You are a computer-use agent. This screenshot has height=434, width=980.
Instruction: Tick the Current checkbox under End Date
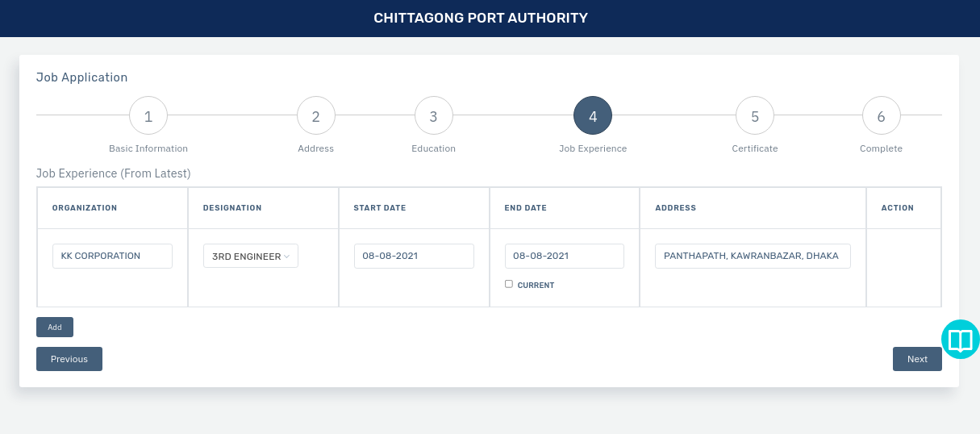click(509, 284)
